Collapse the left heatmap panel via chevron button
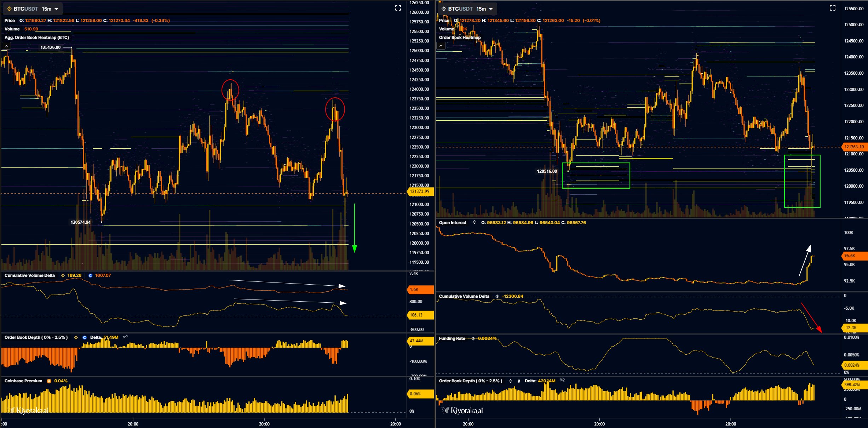 [x=7, y=45]
